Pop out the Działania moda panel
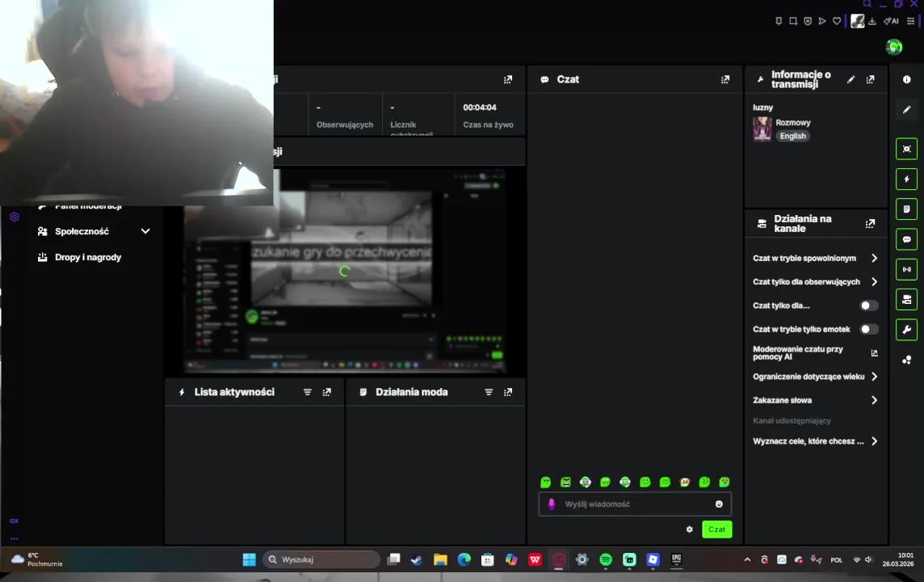 click(508, 392)
